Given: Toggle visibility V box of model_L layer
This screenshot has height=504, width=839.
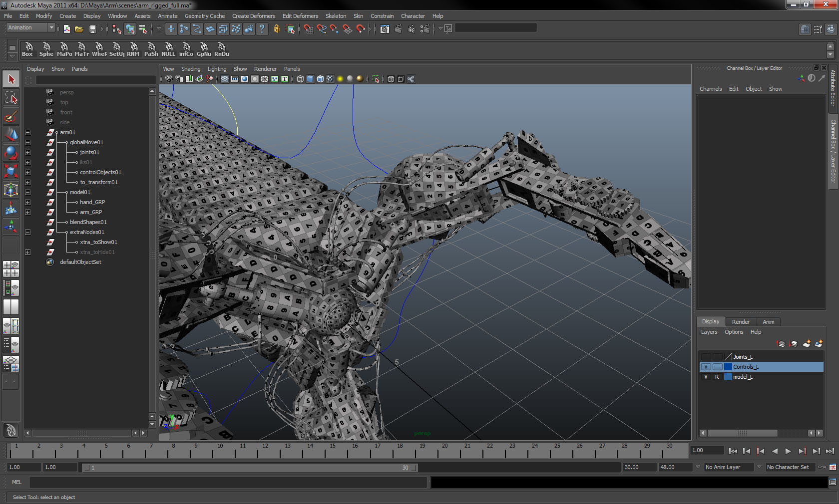Looking at the screenshot, I should [x=706, y=377].
